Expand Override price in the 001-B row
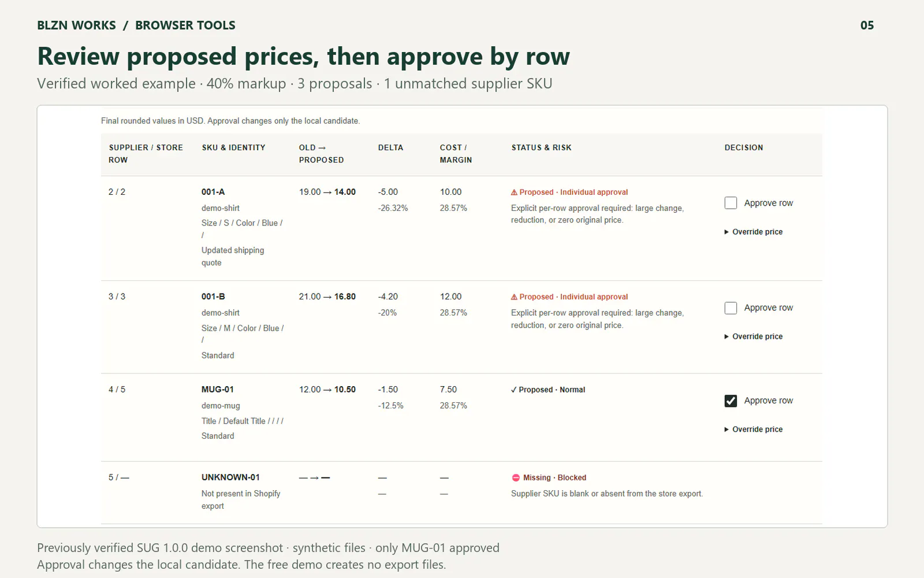 point(754,336)
